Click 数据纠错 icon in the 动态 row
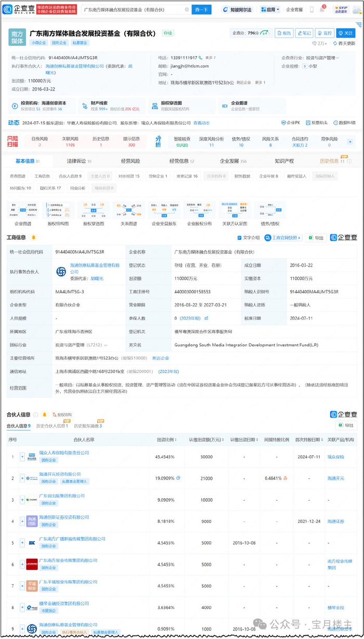This screenshot has width=364, height=639. coord(343,123)
